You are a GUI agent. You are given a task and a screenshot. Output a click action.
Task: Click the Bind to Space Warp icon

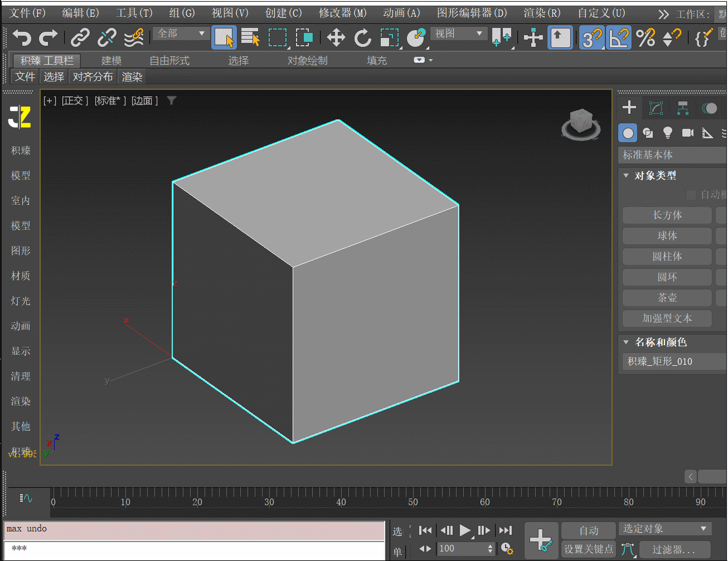click(x=134, y=38)
